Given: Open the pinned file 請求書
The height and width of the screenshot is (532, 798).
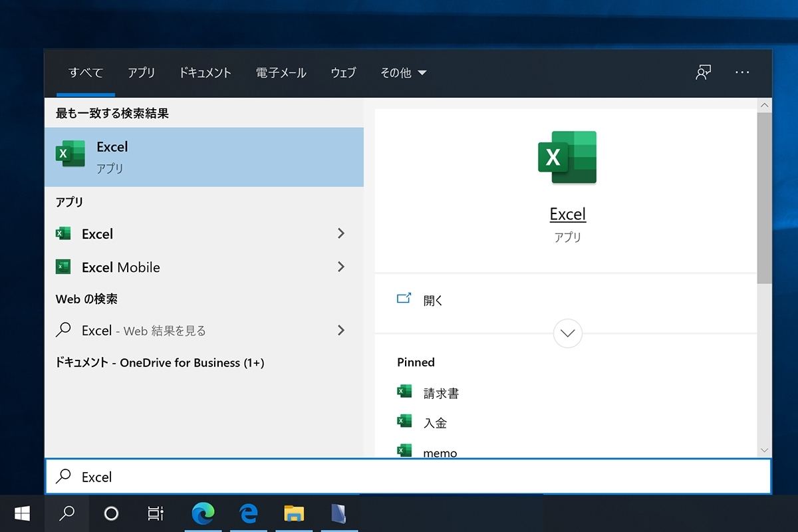Looking at the screenshot, I should pyautogui.click(x=441, y=393).
